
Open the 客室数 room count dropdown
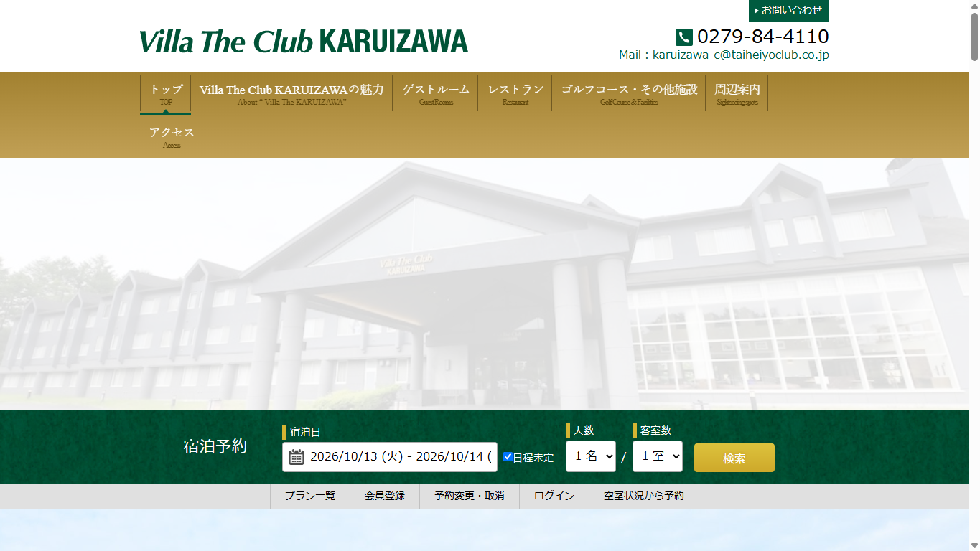(658, 456)
